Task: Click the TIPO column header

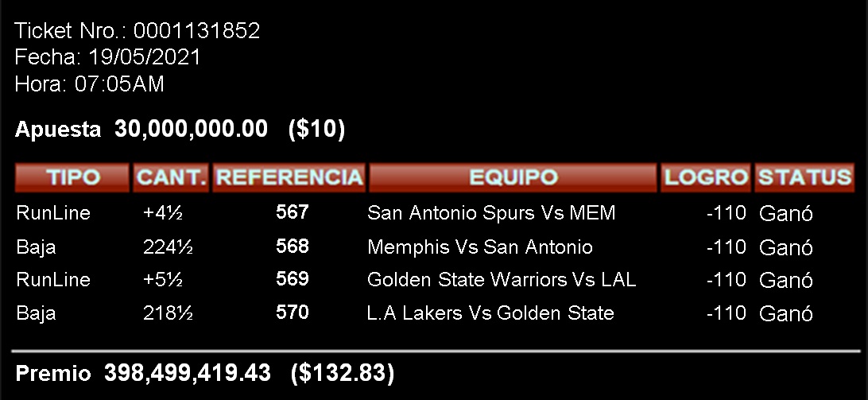Action: (72, 177)
